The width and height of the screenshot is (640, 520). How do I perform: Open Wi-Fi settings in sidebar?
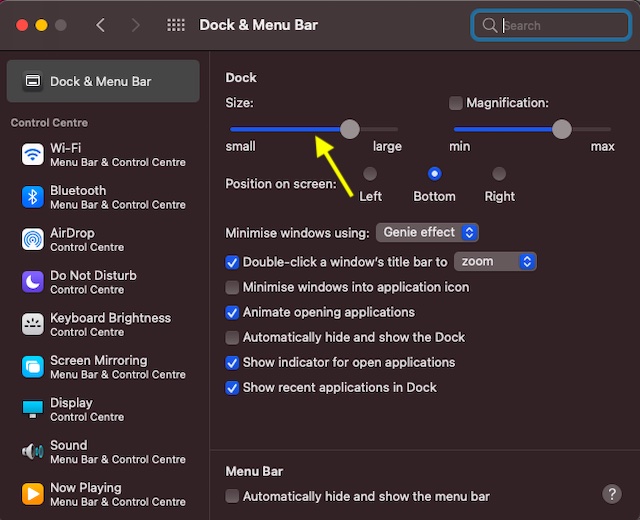tap(104, 154)
